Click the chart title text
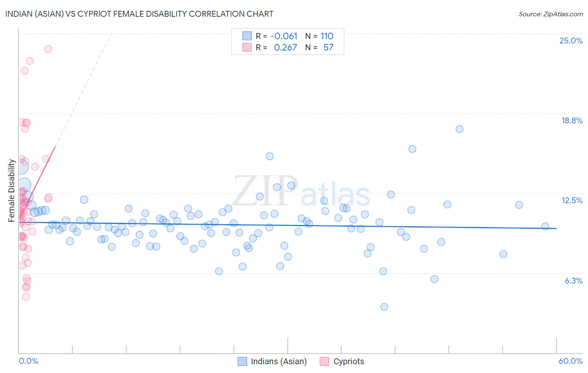This screenshot has height=373, width=588. click(139, 14)
